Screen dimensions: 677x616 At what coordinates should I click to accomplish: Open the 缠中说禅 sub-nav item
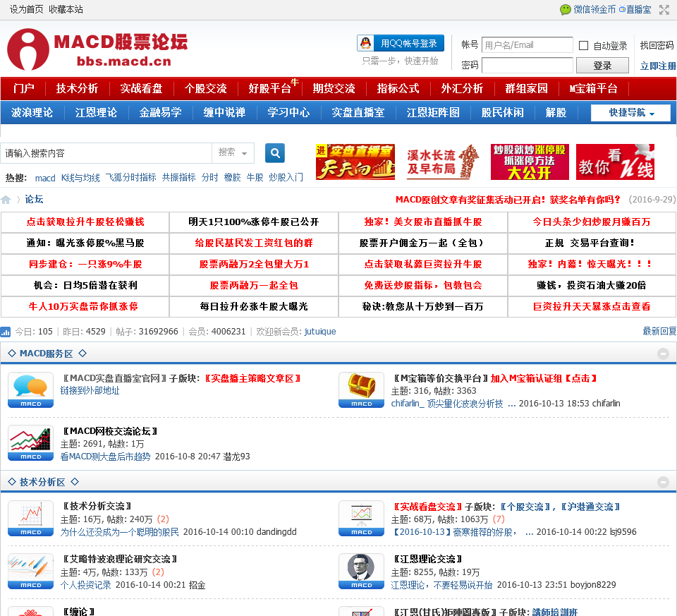coord(224,113)
